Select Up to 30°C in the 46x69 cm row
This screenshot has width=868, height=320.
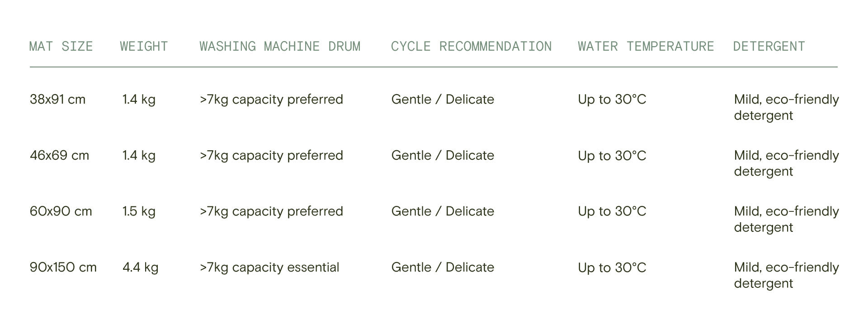coord(612,156)
